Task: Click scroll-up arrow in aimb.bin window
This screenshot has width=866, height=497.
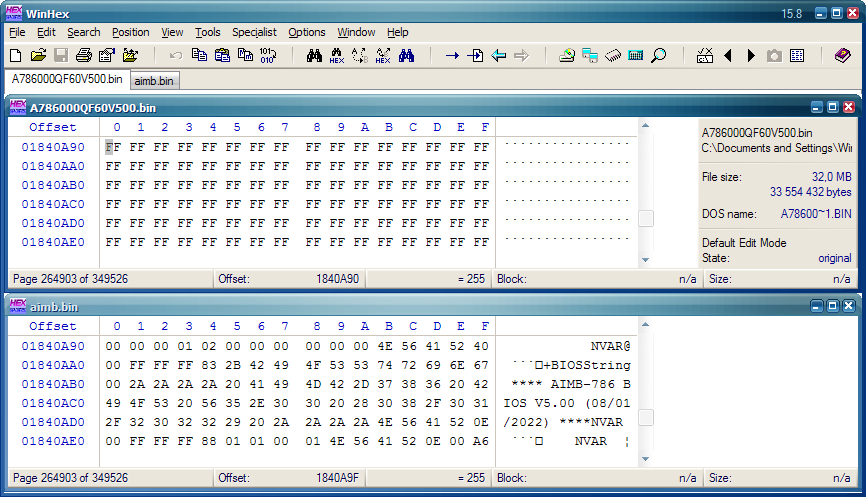Action: (x=645, y=325)
